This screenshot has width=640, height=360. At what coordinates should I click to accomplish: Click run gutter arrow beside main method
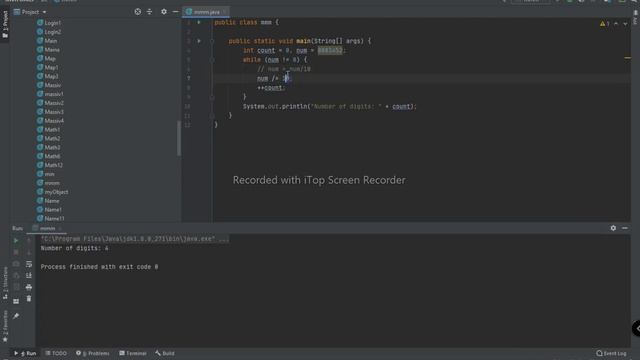pos(199,41)
